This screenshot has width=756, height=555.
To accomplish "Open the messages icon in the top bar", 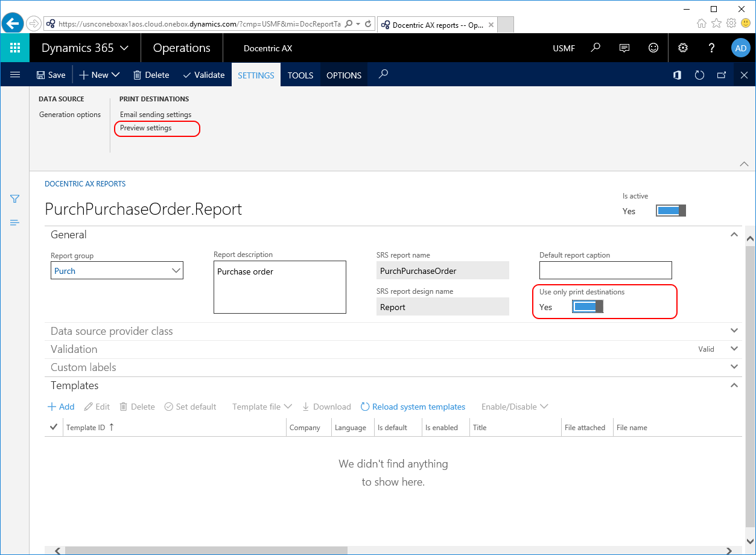I will coord(624,48).
